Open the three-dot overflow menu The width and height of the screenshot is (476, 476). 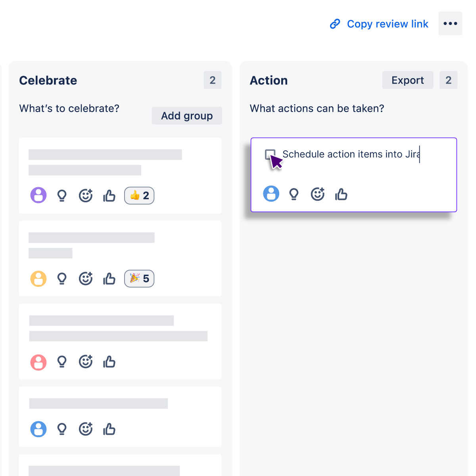click(450, 23)
